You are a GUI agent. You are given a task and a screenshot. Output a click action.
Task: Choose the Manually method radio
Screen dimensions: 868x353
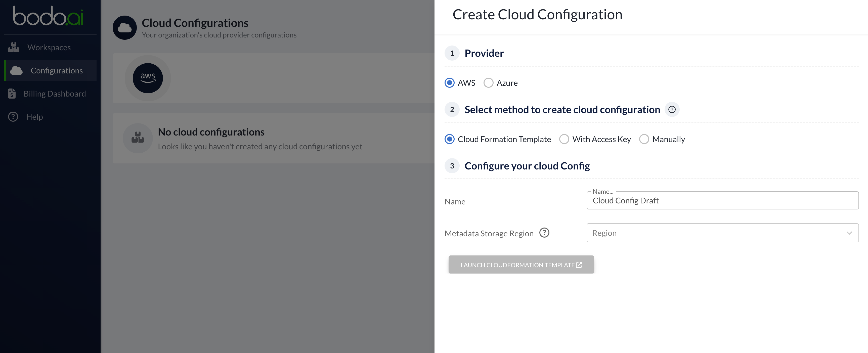[x=644, y=139]
